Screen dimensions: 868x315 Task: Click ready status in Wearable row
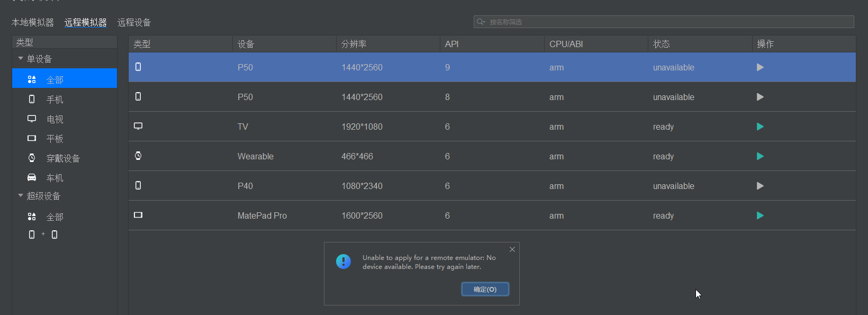663,156
